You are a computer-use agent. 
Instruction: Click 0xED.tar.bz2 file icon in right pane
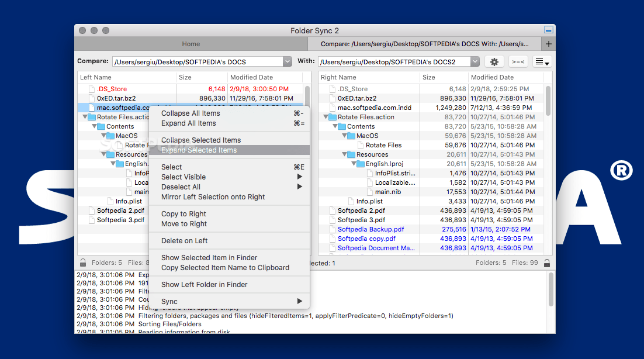tap(333, 98)
